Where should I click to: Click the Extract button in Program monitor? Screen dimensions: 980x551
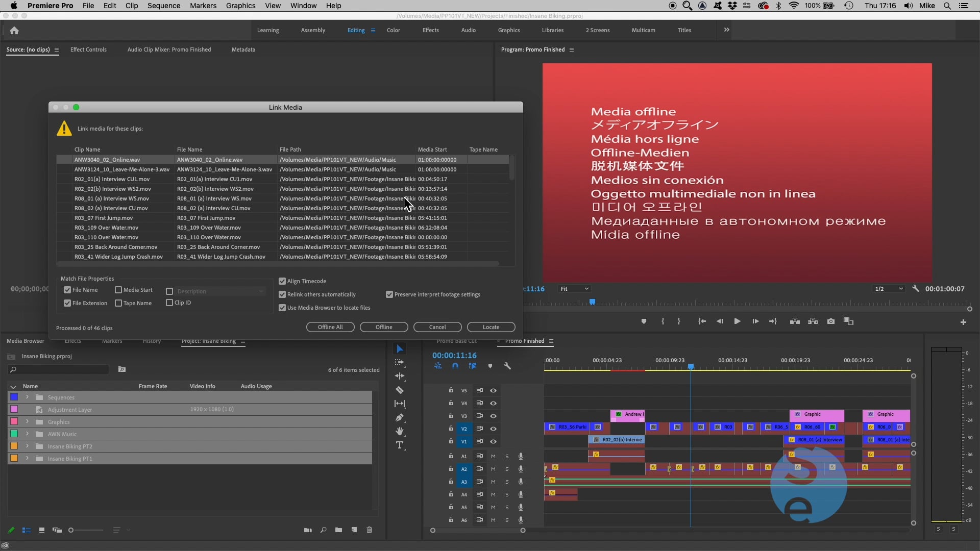(813, 321)
